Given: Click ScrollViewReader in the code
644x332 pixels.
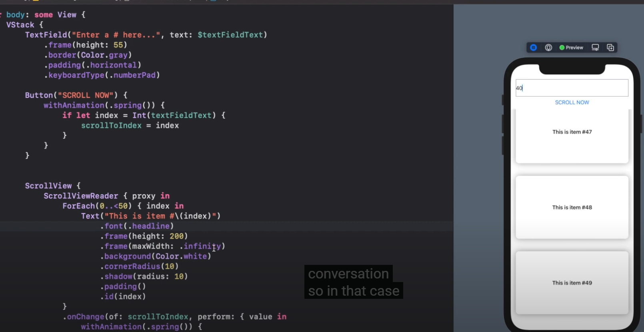Looking at the screenshot, I should [x=81, y=196].
